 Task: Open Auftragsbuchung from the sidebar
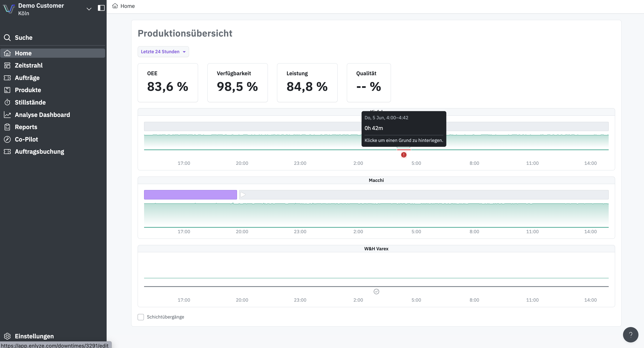click(39, 152)
